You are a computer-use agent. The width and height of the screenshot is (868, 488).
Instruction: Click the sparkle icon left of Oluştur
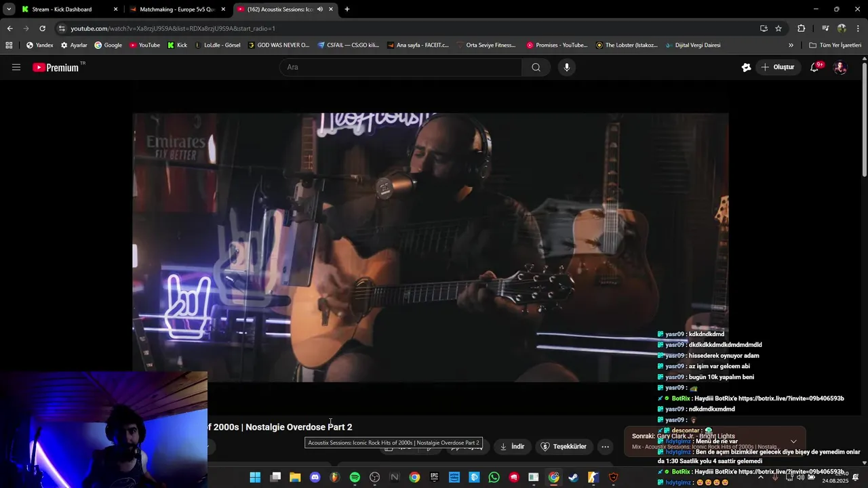746,67
